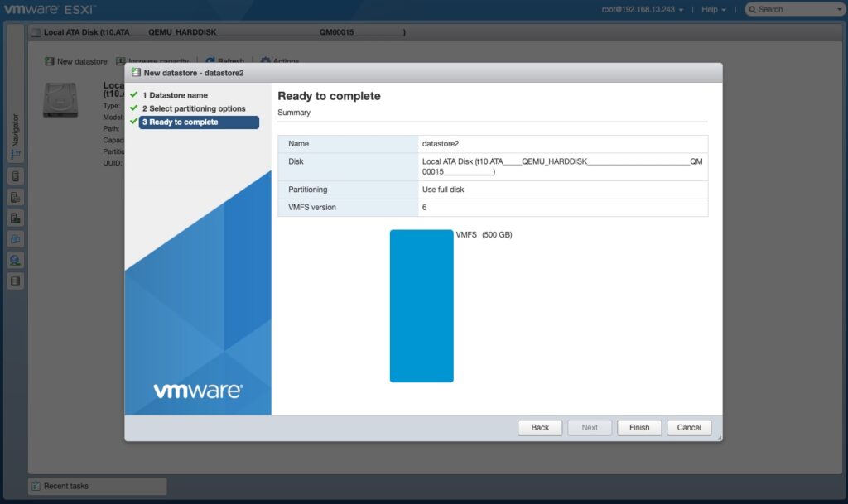Click the New datastore toolbar icon

tap(49, 61)
